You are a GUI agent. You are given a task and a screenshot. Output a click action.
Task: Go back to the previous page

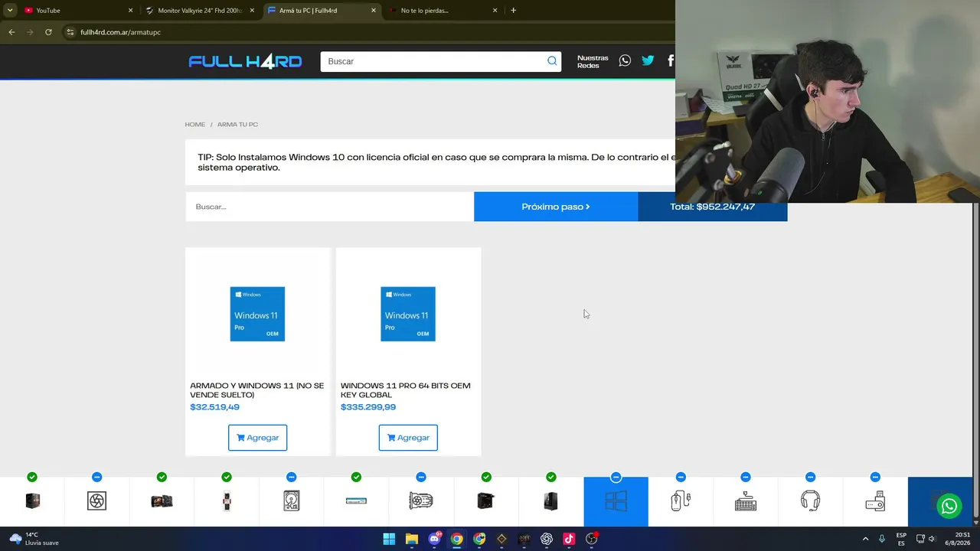tap(11, 32)
